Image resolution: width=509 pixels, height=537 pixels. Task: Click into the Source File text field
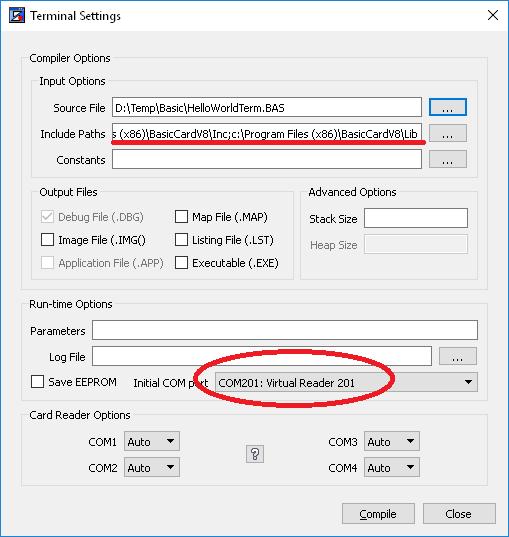pyautogui.click(x=267, y=107)
